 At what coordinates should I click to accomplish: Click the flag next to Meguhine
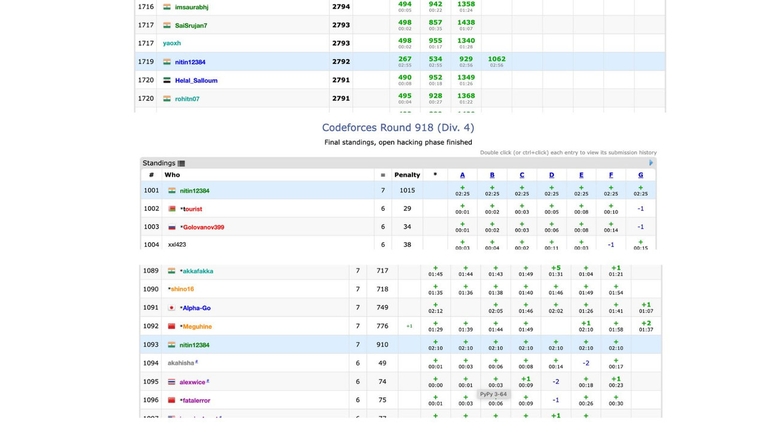(171, 326)
